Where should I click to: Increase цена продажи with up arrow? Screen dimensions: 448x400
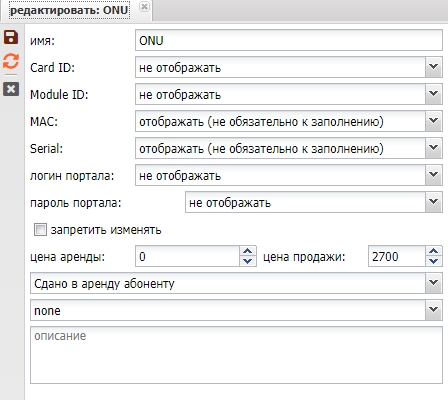coord(434,251)
